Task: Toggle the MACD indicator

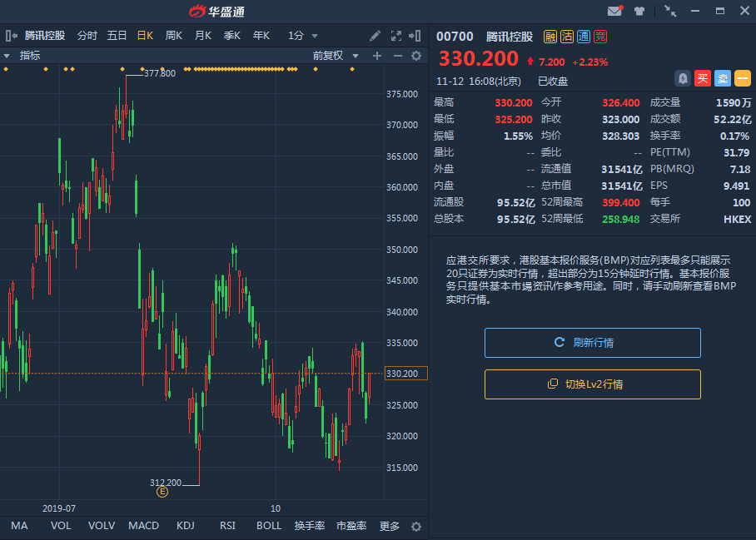Action: (144, 526)
